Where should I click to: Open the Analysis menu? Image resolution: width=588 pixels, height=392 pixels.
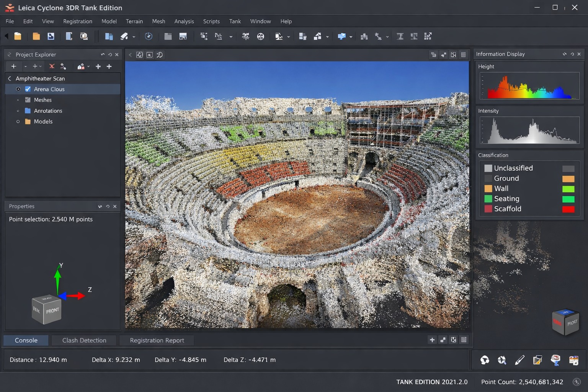click(184, 21)
